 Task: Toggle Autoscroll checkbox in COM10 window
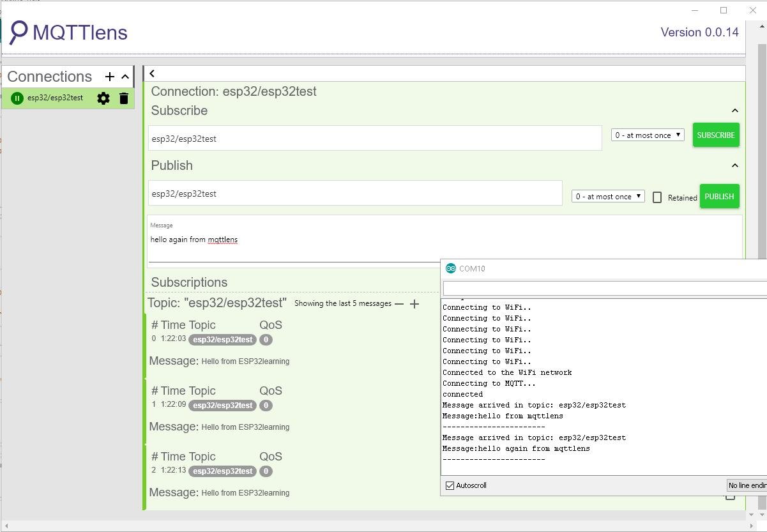pyautogui.click(x=450, y=486)
